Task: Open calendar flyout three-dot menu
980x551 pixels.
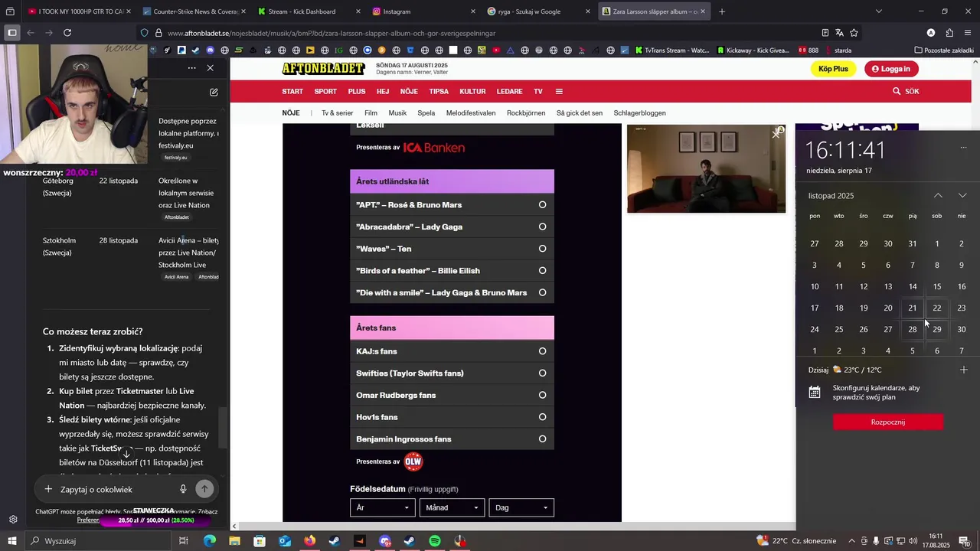Action: click(963, 148)
